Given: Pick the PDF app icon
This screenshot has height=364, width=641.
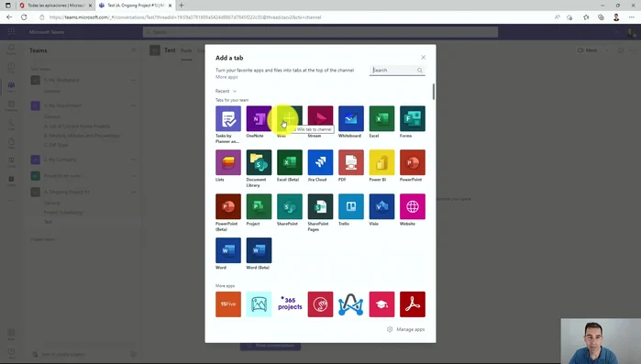Looking at the screenshot, I should pyautogui.click(x=350, y=162).
